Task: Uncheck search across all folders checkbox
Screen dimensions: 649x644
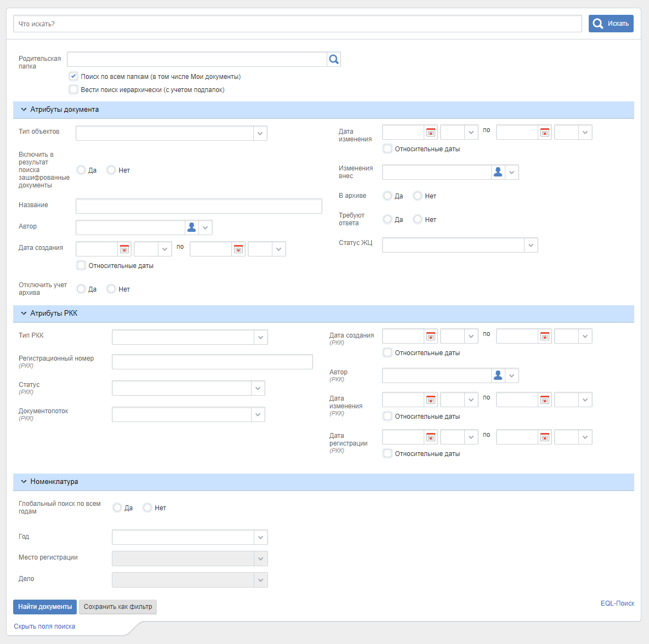Action: 73,76
